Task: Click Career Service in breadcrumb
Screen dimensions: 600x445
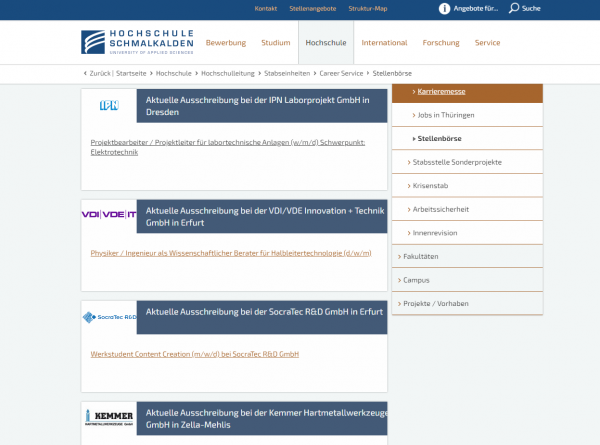Action: tap(341, 73)
